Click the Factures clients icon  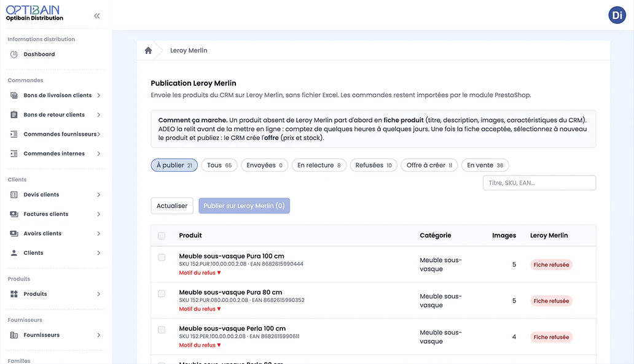14,214
